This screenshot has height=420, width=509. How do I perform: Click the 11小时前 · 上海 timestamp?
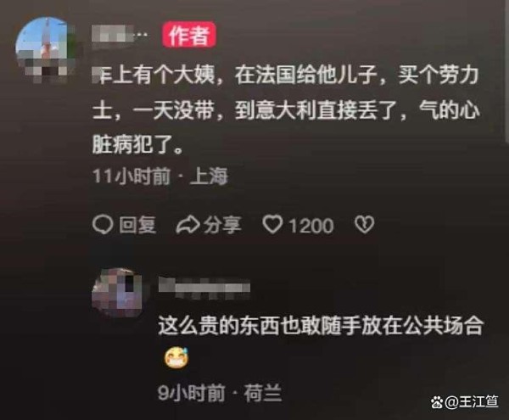[x=160, y=176]
